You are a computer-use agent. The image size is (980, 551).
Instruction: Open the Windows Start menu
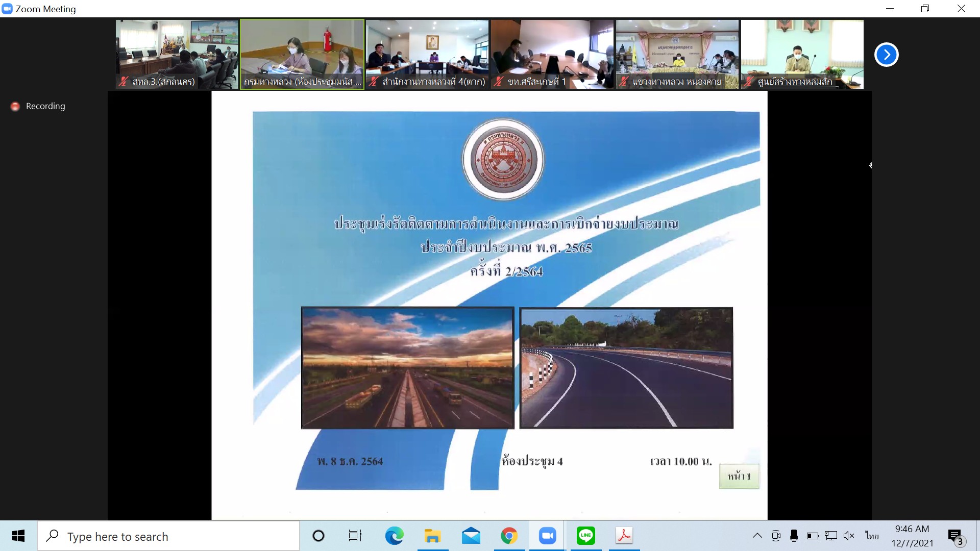[18, 536]
